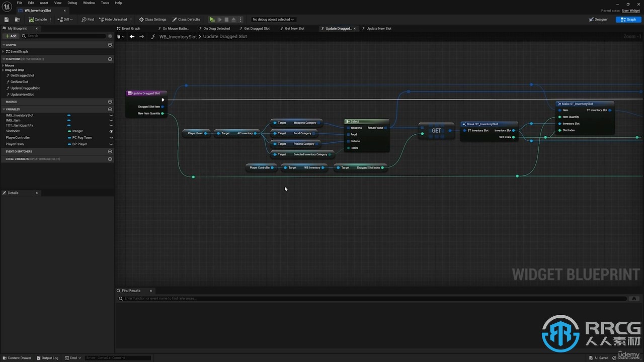The width and height of the screenshot is (644, 362).
Task: Click the Eject icon in toolbar
Action: [233, 20]
